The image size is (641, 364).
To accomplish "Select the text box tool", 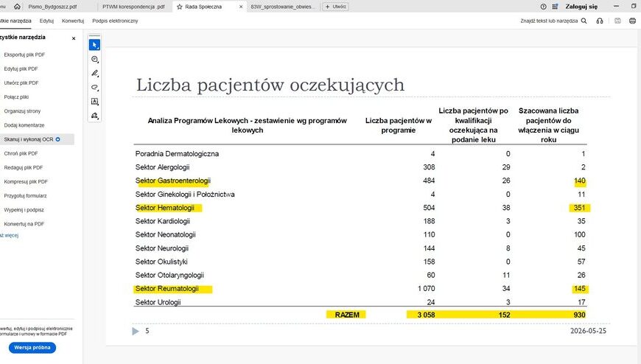I will 94,102.
